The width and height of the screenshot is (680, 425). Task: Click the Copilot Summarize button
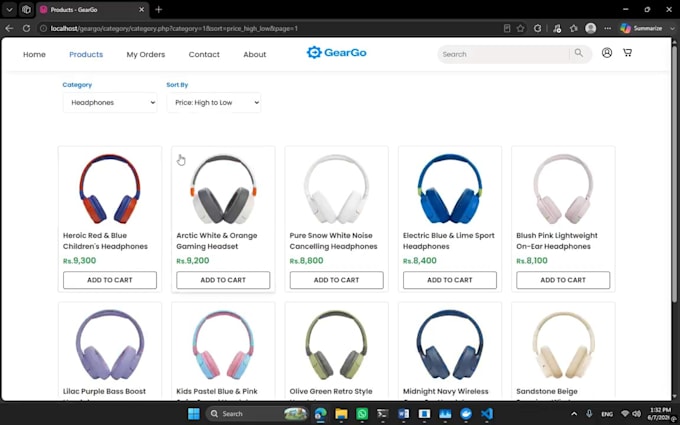click(643, 29)
